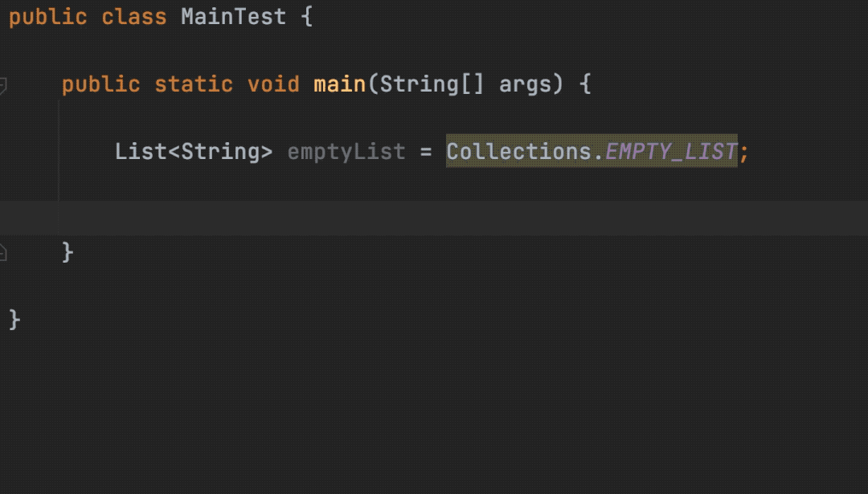Click the String[] parameter type

(x=432, y=84)
